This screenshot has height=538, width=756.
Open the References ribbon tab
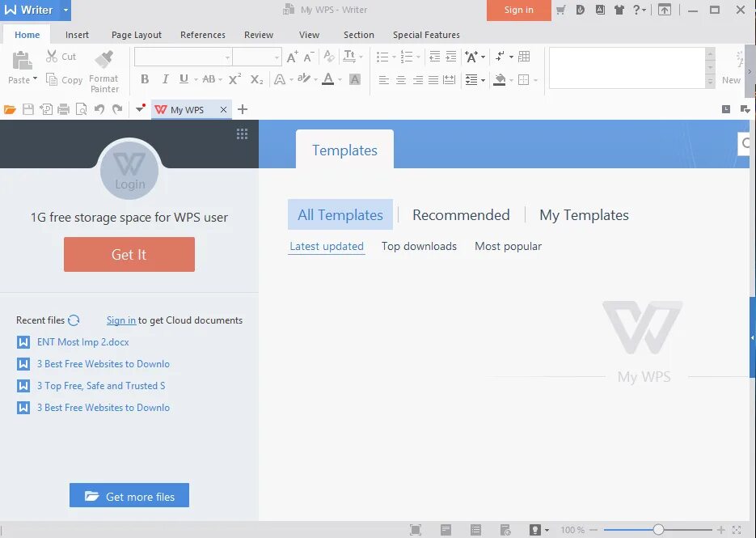203,35
